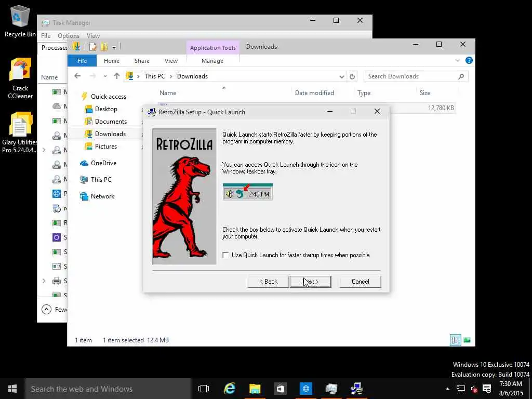Click 12,780 KB file size cell
This screenshot has width=532, height=399.
[441, 108]
